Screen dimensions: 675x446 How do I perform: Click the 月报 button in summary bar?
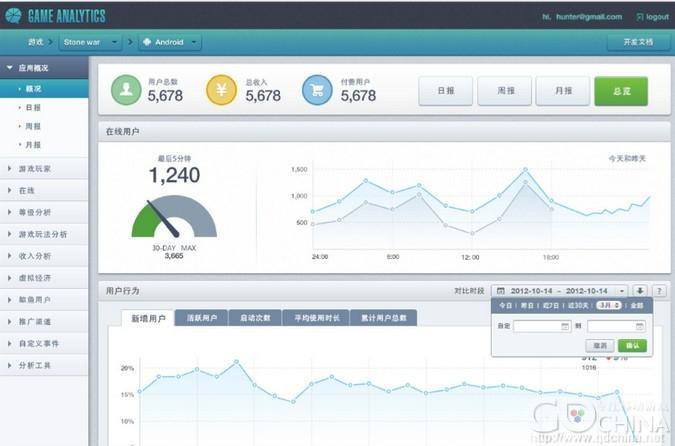(563, 91)
